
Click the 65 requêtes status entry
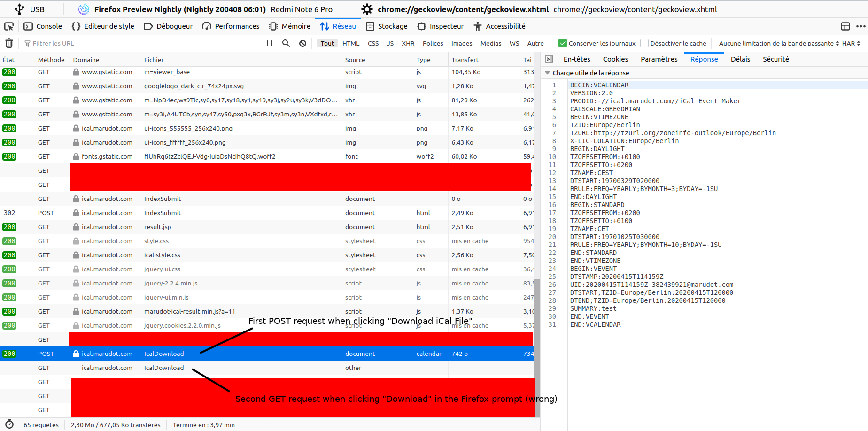[41, 425]
